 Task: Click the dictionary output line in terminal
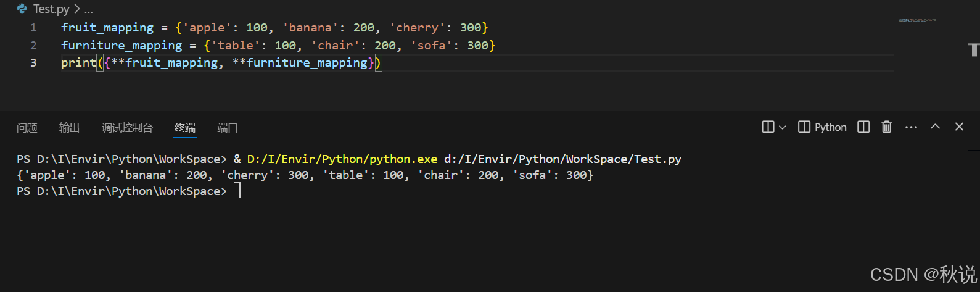tap(305, 175)
